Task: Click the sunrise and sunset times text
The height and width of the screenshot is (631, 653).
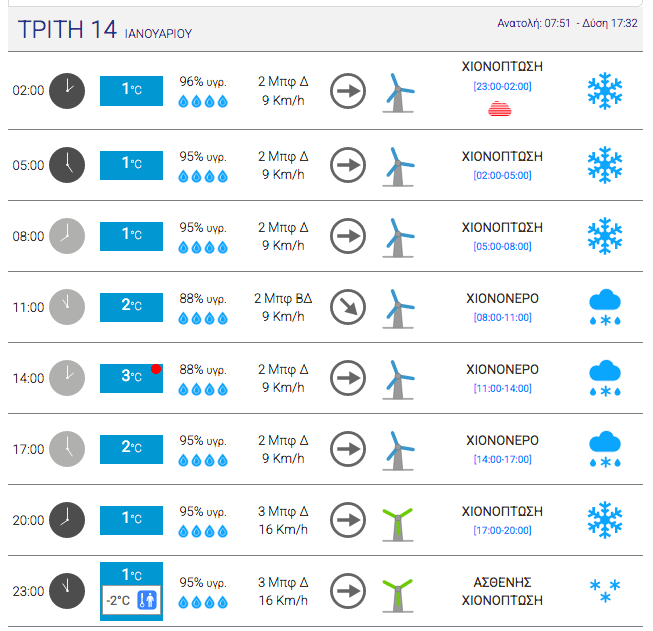Action: 567,23
